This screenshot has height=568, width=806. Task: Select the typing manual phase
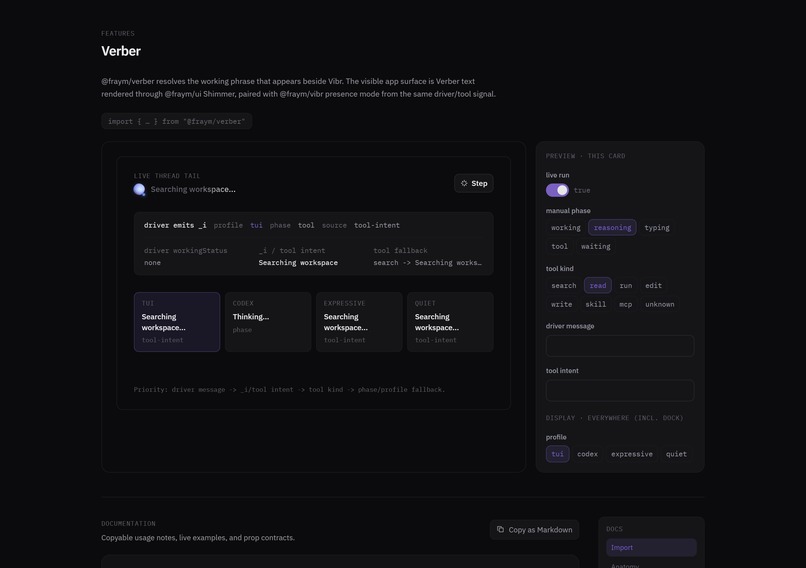point(657,228)
